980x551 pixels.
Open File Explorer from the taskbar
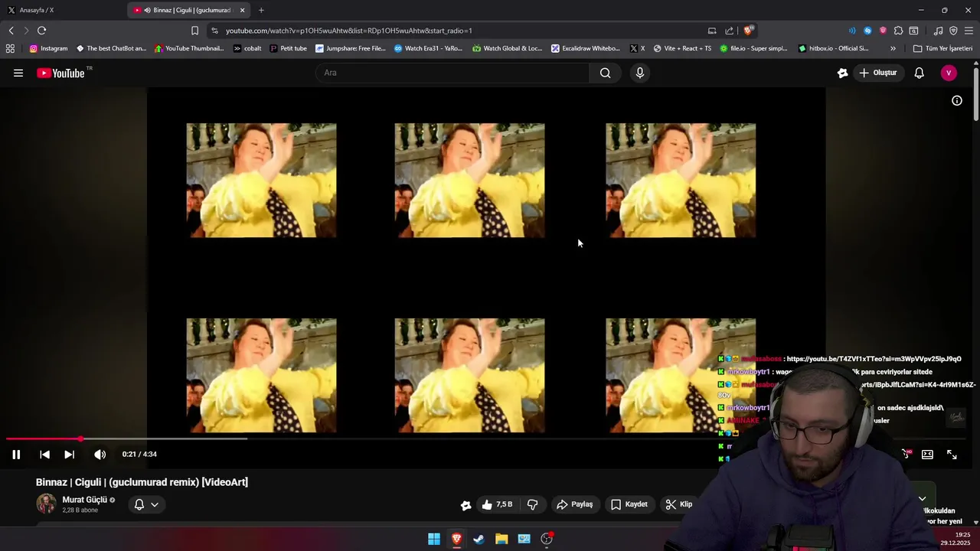click(501, 539)
